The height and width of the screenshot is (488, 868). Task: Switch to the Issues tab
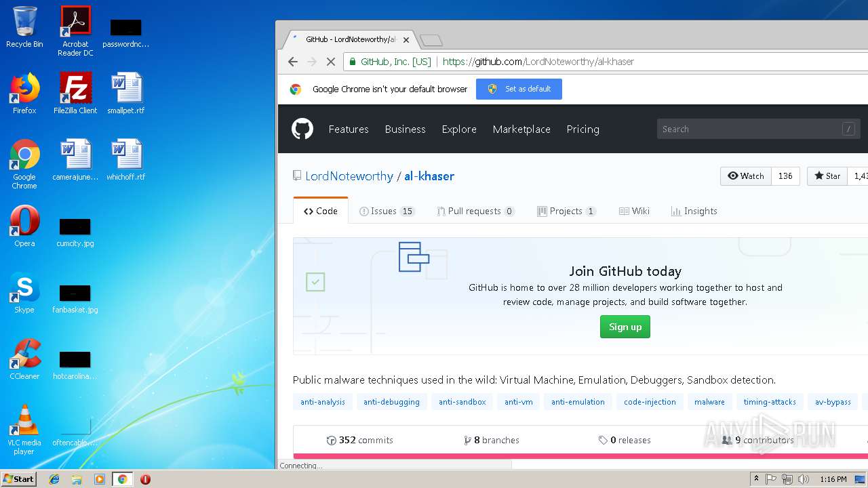pos(387,211)
